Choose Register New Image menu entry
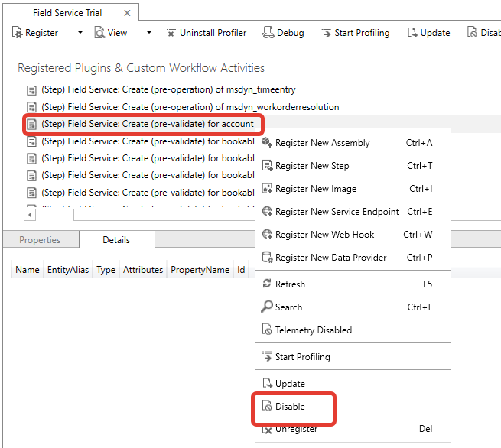 tap(353, 189)
